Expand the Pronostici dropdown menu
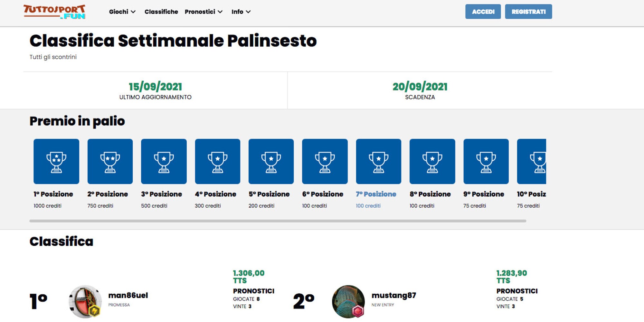Screen dimensions: 644x322 coord(204,12)
